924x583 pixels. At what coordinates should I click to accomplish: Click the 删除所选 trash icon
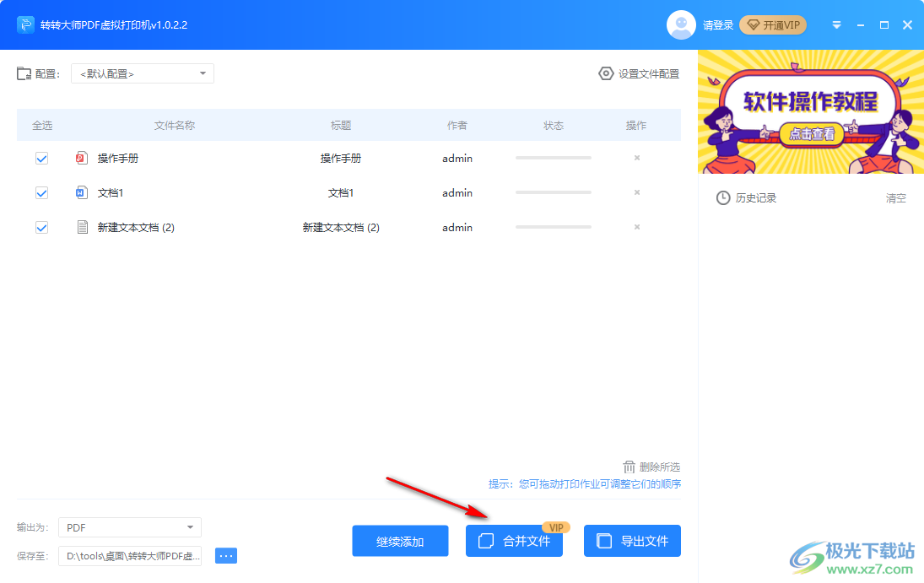point(629,467)
